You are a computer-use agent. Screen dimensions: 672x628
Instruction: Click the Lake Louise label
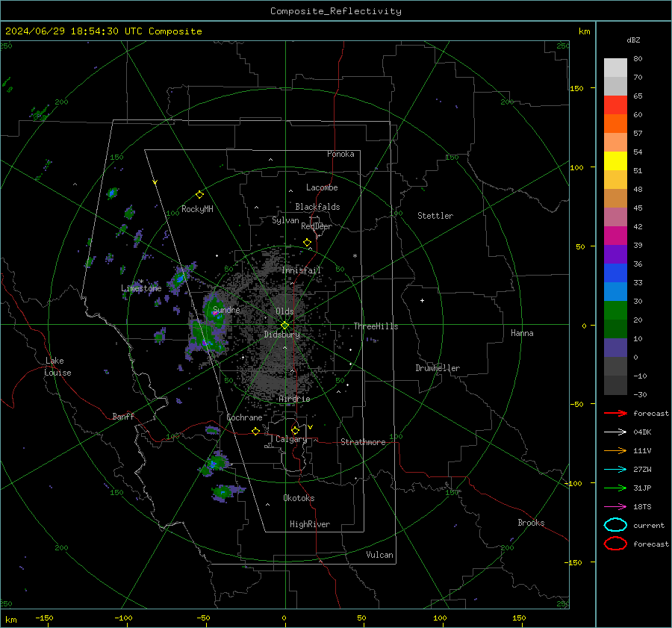click(57, 367)
